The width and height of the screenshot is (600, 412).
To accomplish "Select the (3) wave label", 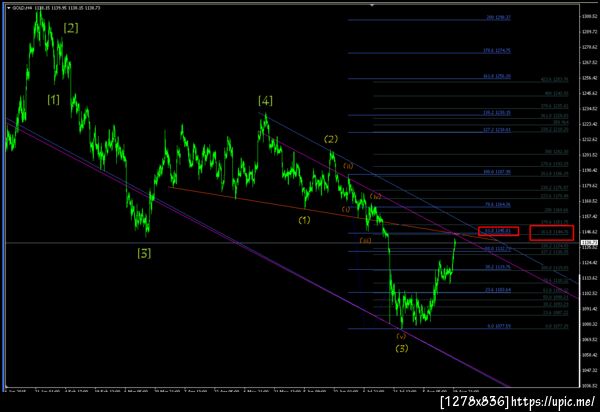I will (402, 348).
